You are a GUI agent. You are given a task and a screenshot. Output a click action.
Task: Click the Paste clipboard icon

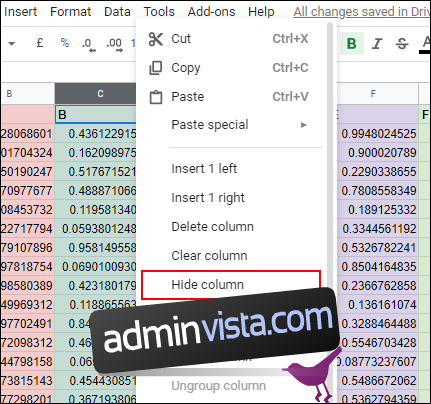[x=156, y=97]
